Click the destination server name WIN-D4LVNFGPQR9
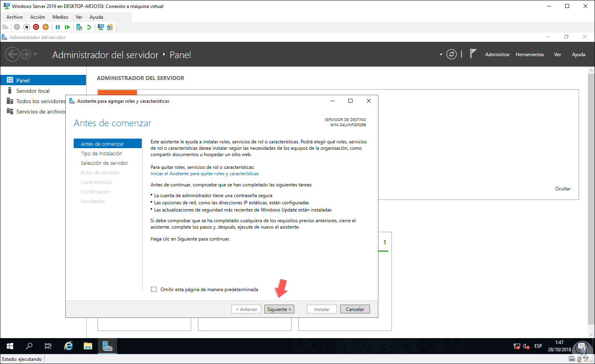This screenshot has width=595, height=364. [348, 125]
